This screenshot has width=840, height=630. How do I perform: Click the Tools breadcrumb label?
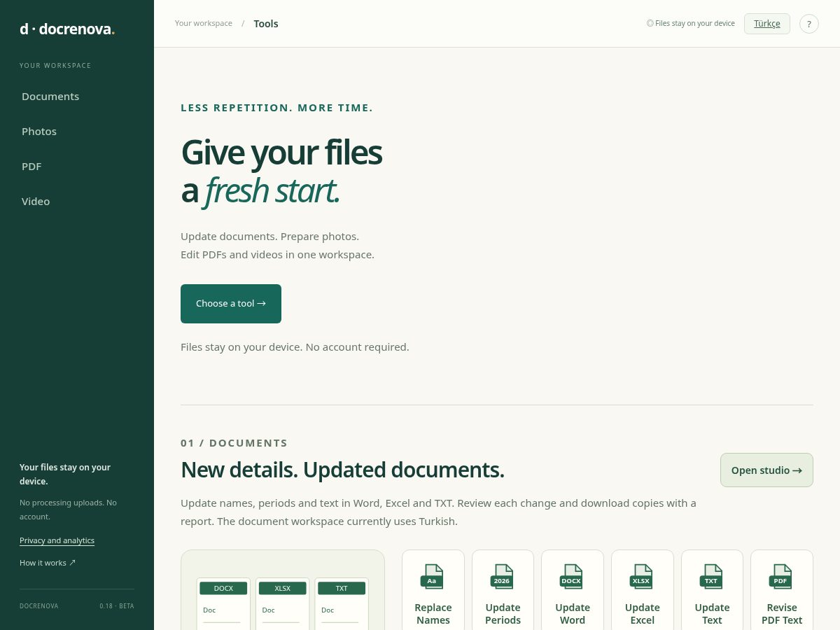pyautogui.click(x=266, y=24)
